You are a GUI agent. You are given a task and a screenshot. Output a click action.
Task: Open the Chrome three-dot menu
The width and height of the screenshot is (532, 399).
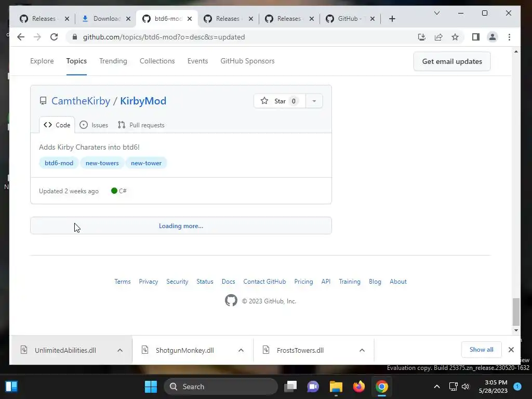[x=509, y=37]
